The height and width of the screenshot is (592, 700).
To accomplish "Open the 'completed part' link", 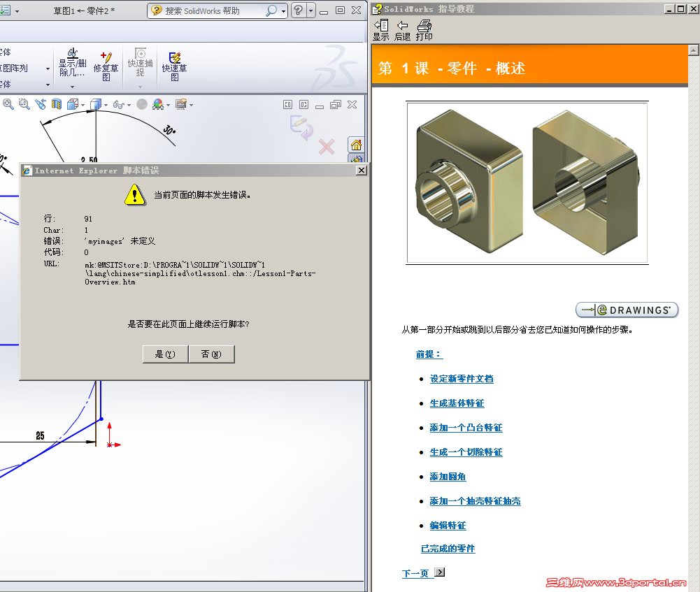I will point(448,549).
